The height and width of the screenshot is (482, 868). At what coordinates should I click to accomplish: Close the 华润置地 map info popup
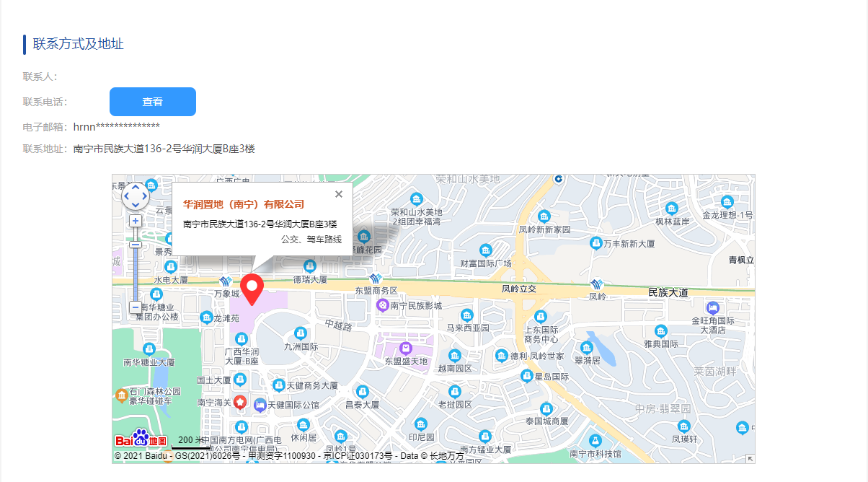(339, 194)
